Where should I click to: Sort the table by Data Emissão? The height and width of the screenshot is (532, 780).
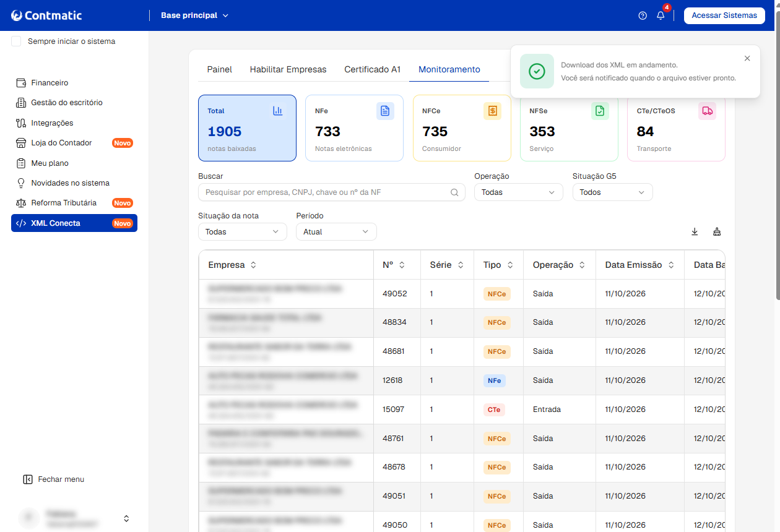pos(671,265)
